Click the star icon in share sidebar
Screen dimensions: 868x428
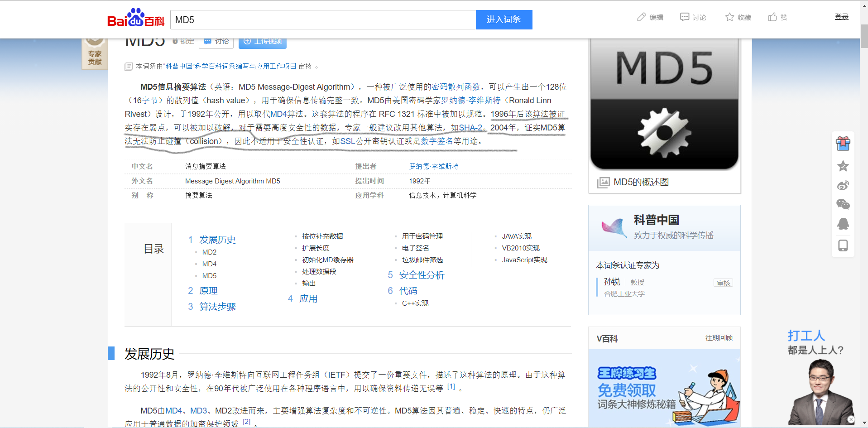(843, 166)
